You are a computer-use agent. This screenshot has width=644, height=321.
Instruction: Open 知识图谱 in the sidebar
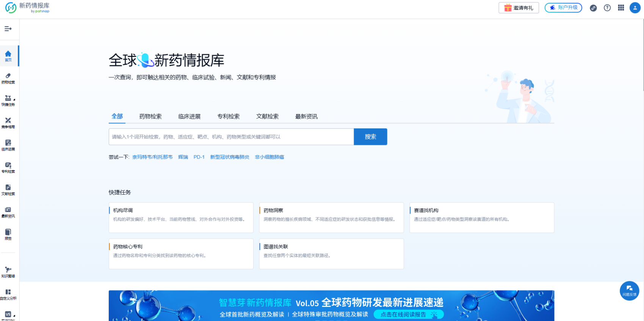pyautogui.click(x=8, y=272)
